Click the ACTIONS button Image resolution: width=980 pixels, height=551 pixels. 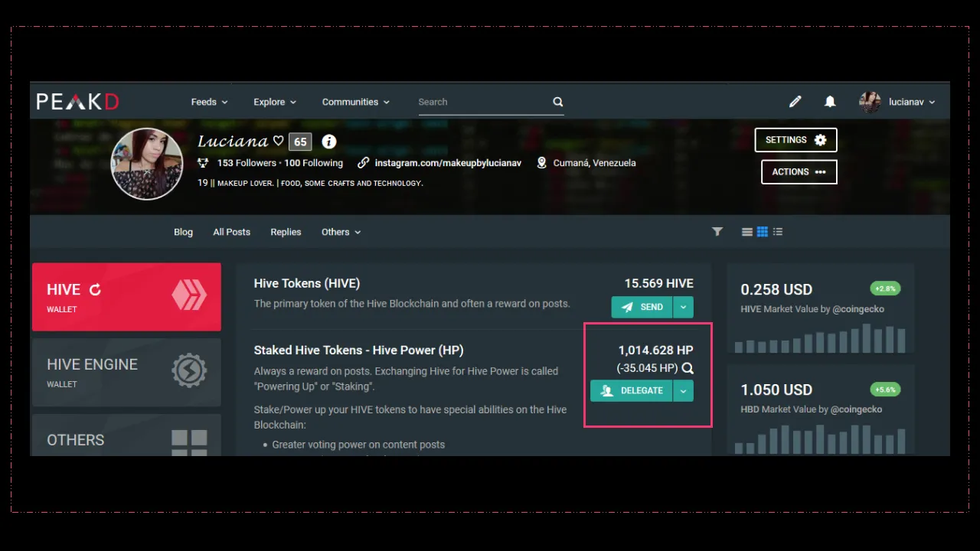pos(799,172)
